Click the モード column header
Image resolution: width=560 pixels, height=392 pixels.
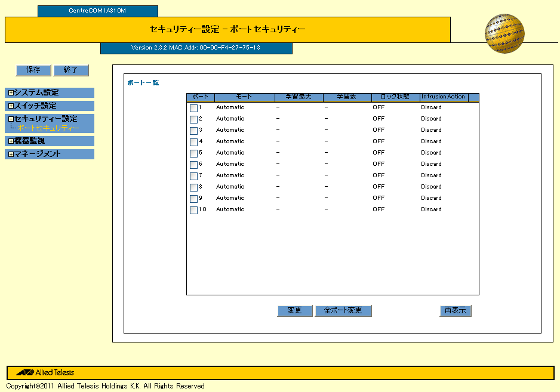(244, 97)
